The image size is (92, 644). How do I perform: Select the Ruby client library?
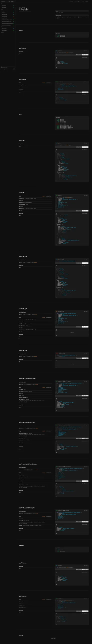[64, 17]
